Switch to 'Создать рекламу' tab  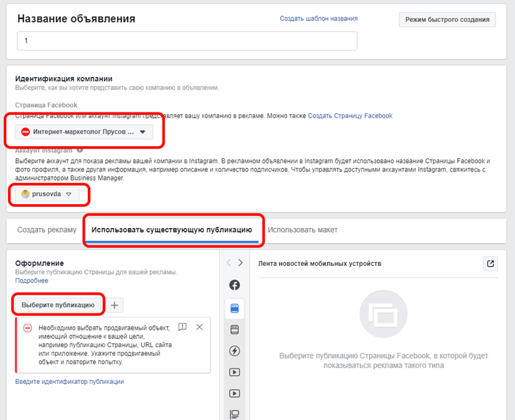coord(46,230)
